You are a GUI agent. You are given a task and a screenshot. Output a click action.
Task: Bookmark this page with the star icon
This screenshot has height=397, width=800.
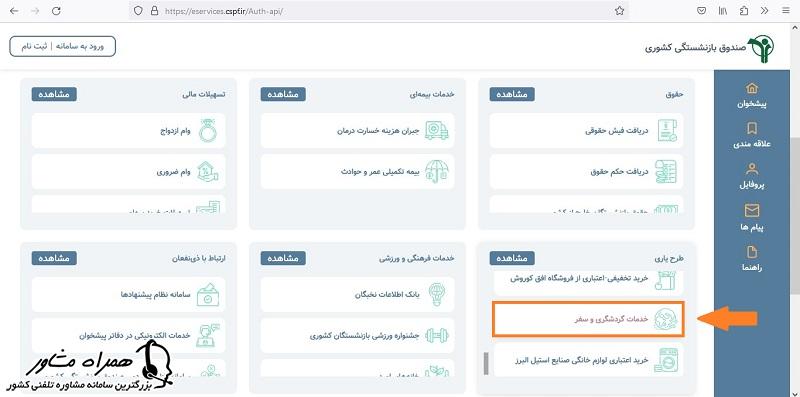coord(619,11)
